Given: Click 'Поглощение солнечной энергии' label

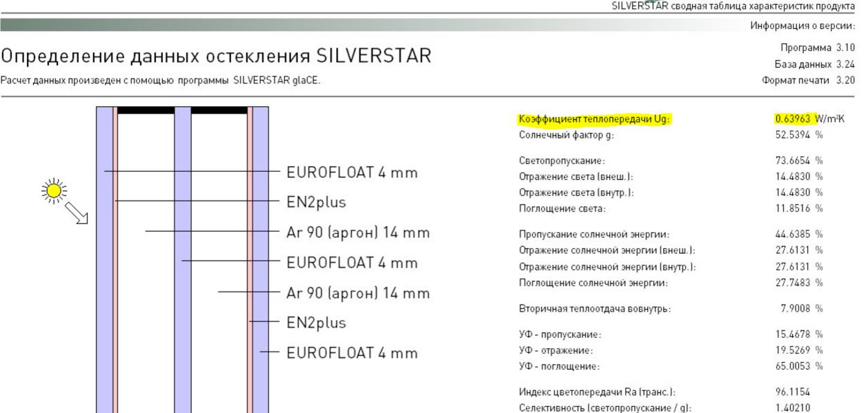Looking at the screenshot, I should (x=593, y=283).
